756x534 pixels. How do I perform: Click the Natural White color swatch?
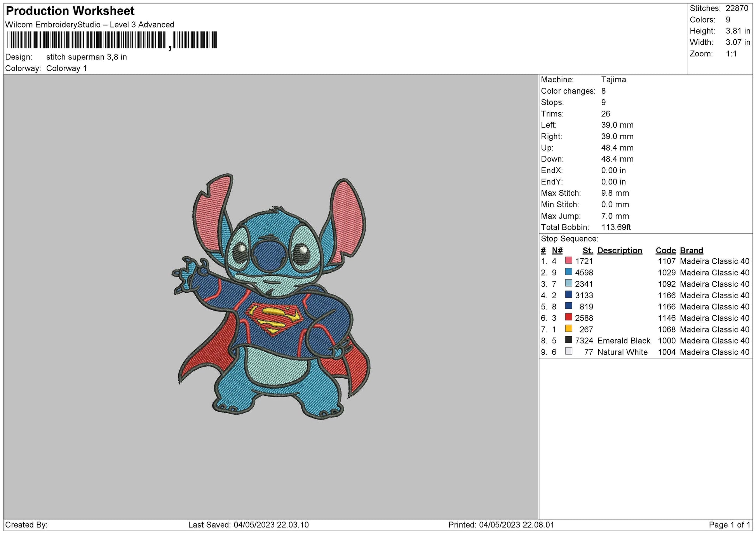coord(568,351)
